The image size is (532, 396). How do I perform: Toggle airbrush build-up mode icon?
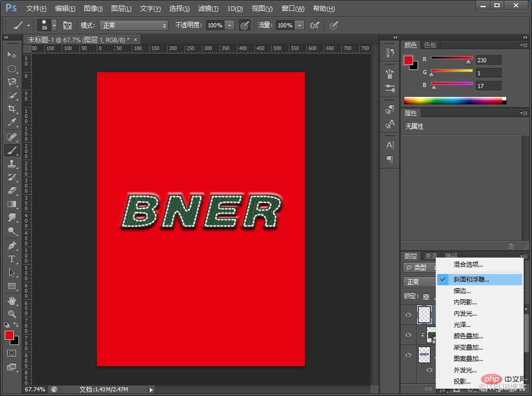314,26
